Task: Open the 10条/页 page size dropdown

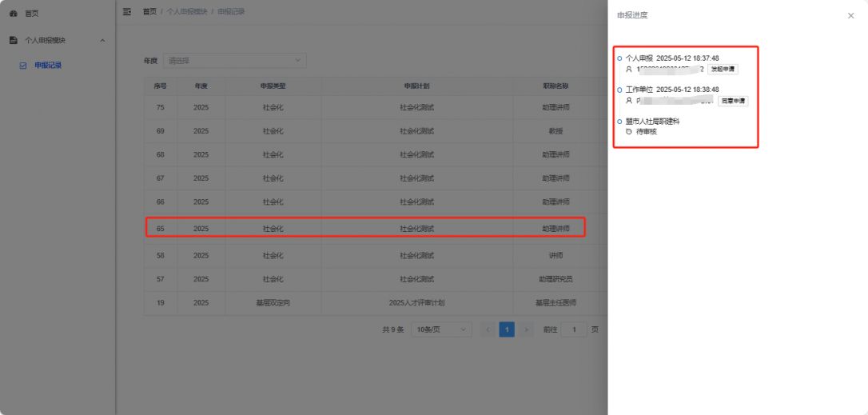Action: [441, 329]
